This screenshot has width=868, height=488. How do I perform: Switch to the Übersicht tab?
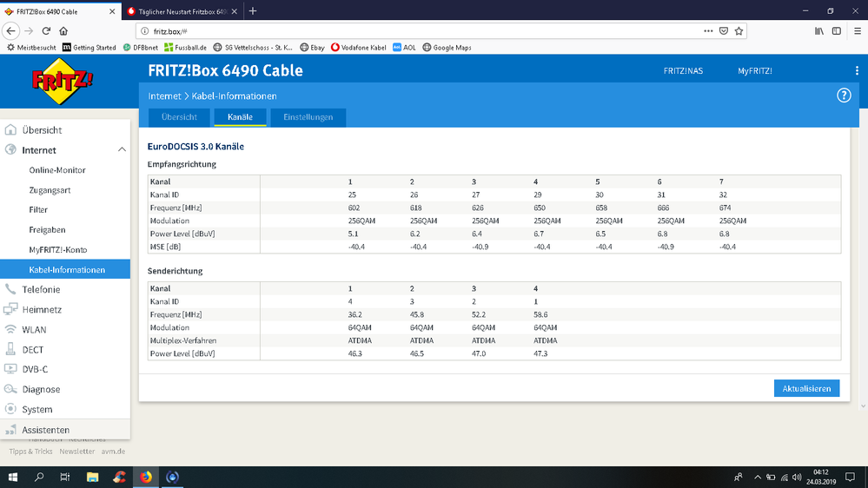(179, 117)
